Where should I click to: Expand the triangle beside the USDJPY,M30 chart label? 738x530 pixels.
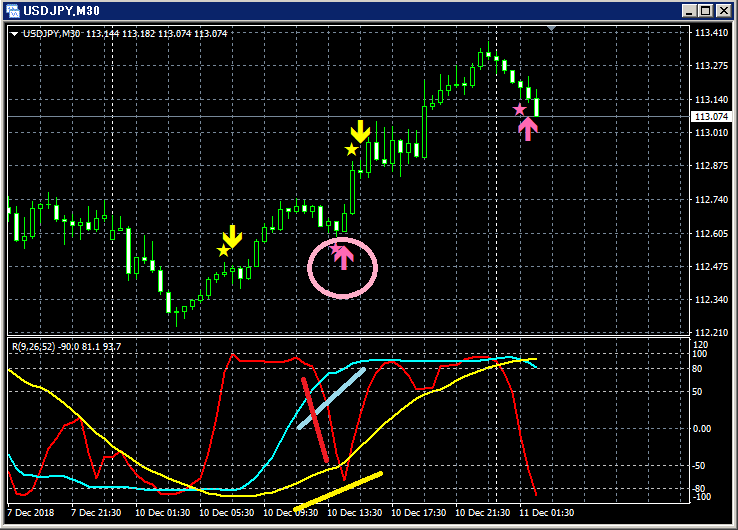15,34
